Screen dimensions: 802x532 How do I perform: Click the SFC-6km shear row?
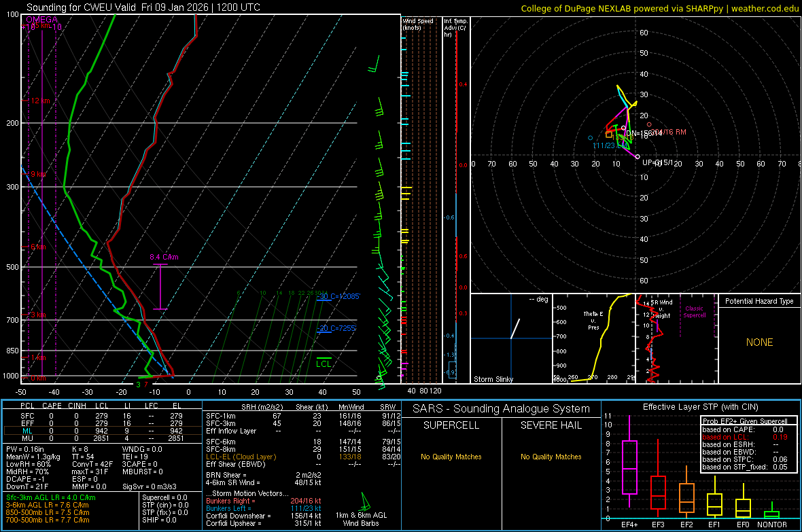tap(303, 442)
